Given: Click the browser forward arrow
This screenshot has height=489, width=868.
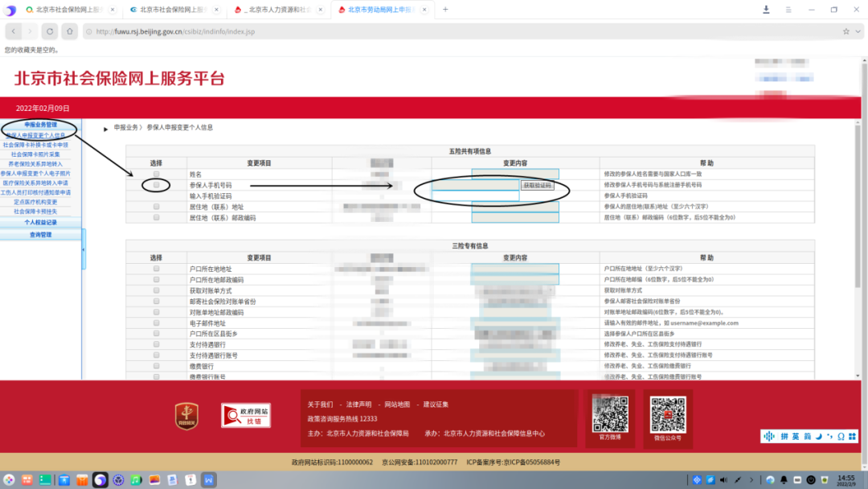Looking at the screenshot, I should 30,31.
